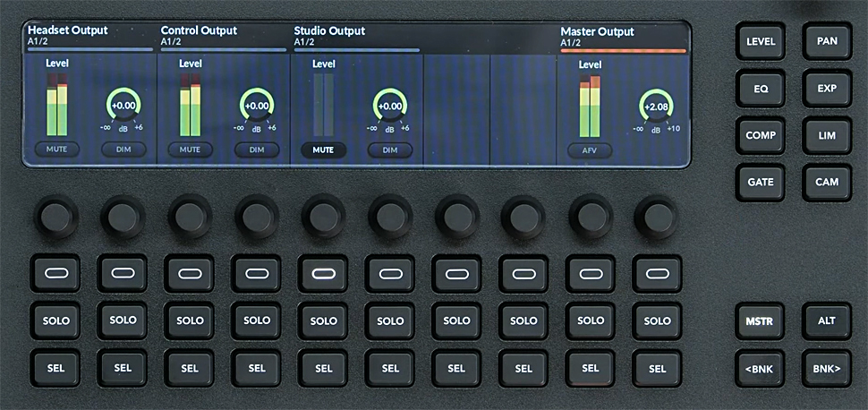868x410 pixels.
Task: Click the knob below Master Output level meter
Action: [x=591, y=217]
